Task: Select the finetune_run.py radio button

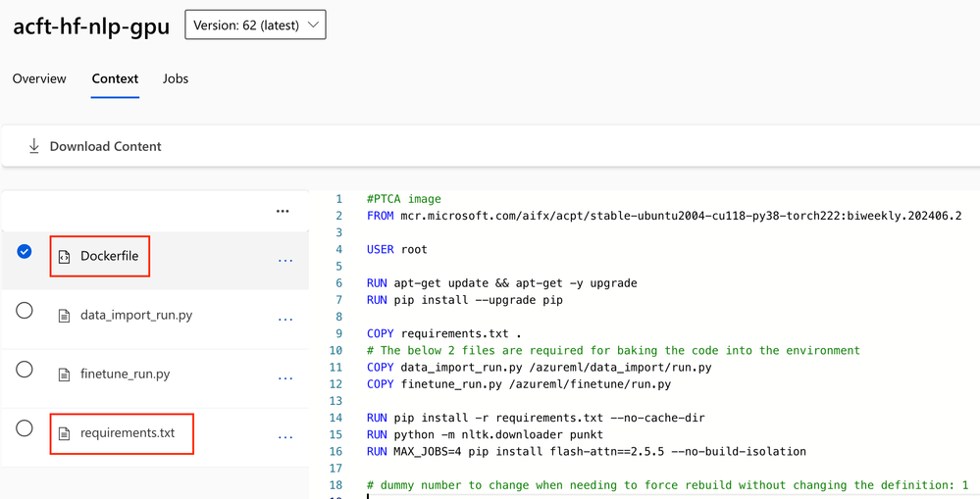Action: point(25,370)
